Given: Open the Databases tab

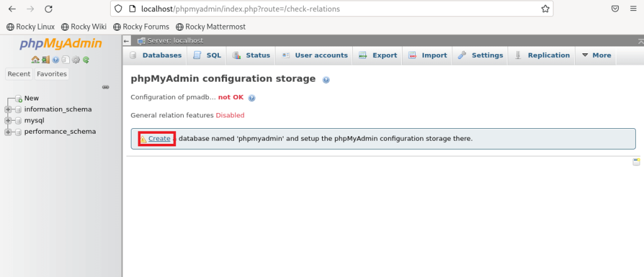Looking at the screenshot, I should (155, 55).
